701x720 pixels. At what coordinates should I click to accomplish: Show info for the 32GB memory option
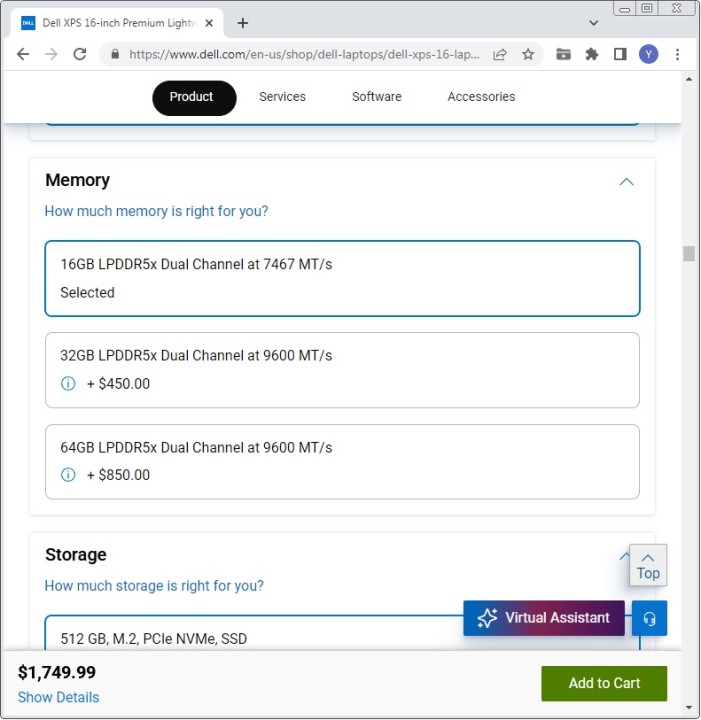[68, 383]
